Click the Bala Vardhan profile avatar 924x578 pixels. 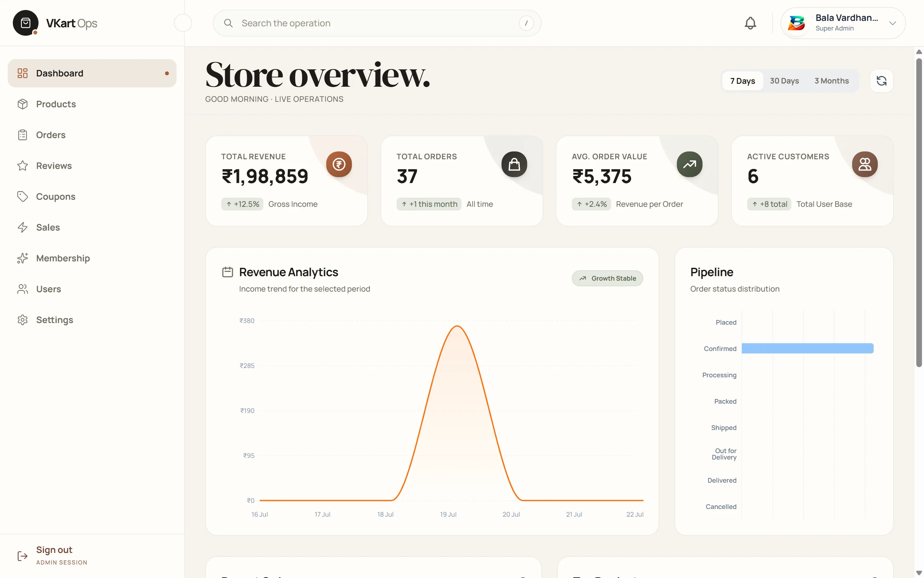click(x=797, y=23)
